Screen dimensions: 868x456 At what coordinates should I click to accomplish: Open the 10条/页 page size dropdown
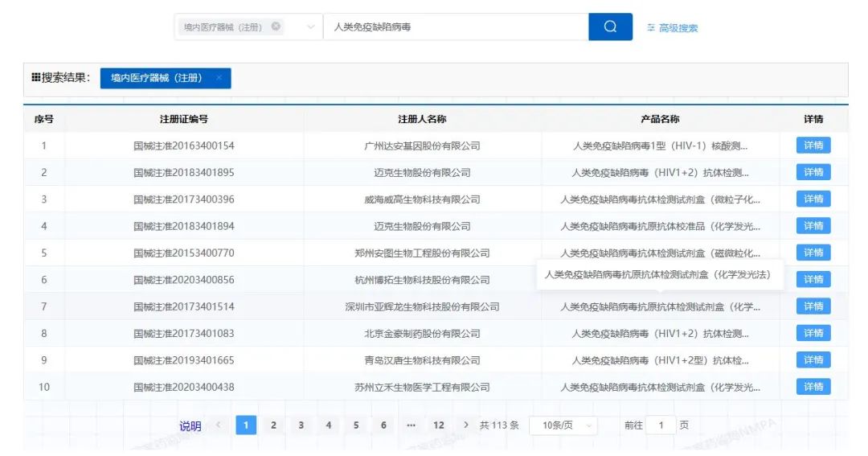[x=563, y=425]
